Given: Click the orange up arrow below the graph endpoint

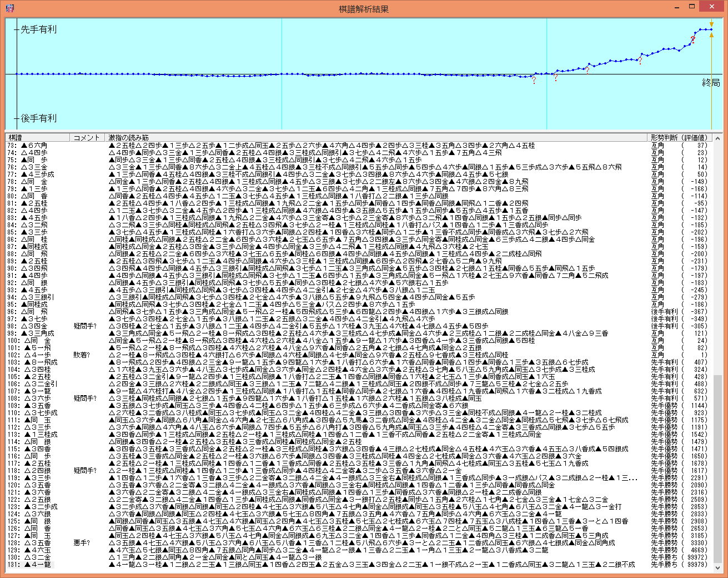Looking at the screenshot, I should pos(711,35).
